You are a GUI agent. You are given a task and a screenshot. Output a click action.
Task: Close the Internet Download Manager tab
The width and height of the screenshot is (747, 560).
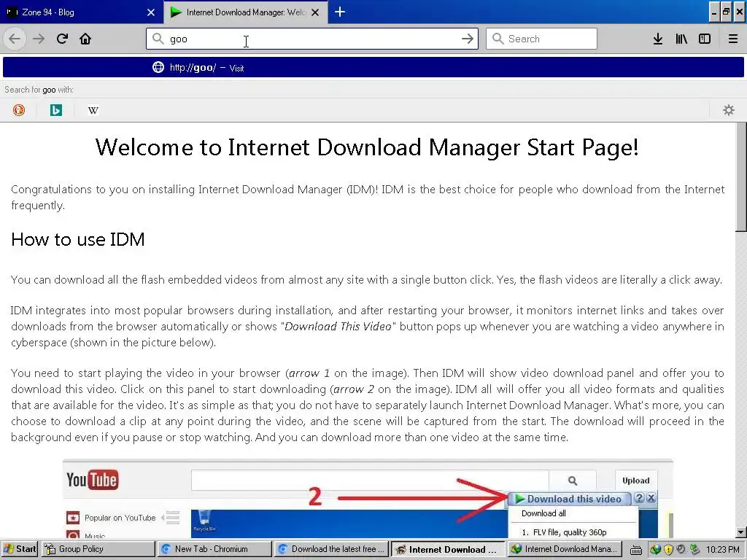point(315,12)
